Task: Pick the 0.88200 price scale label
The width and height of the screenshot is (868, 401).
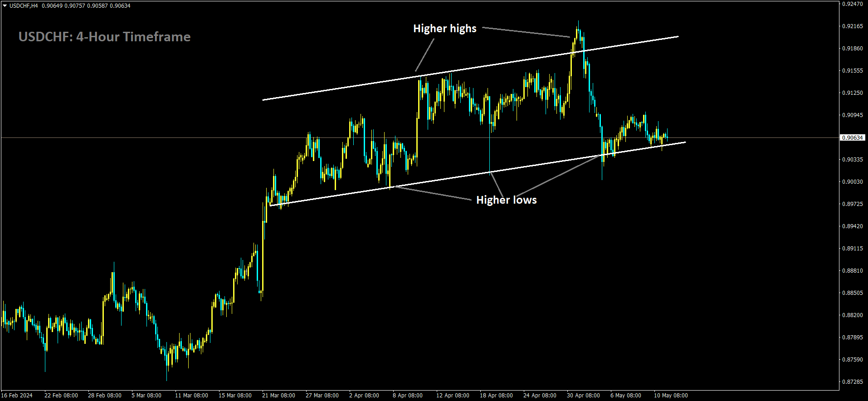Action: pos(852,315)
